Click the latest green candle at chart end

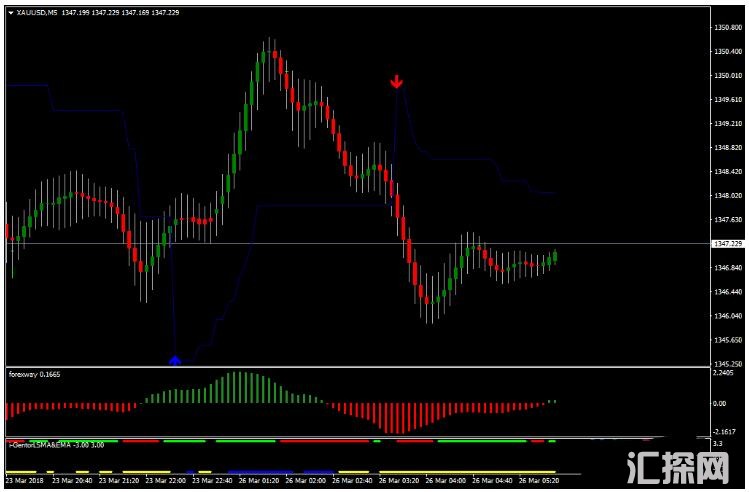click(x=555, y=257)
